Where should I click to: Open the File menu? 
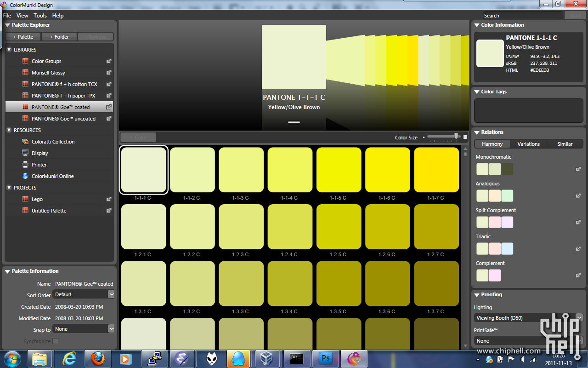(7, 16)
